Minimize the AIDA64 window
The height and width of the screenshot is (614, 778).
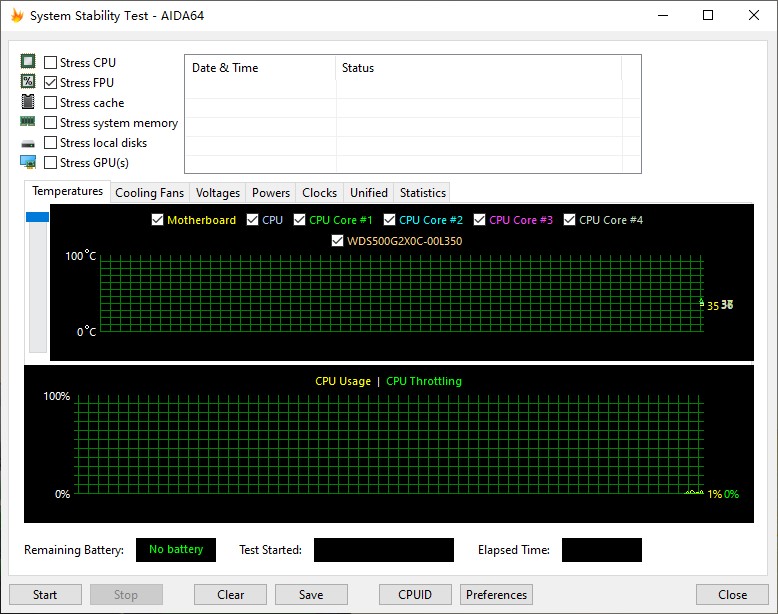tap(663, 15)
